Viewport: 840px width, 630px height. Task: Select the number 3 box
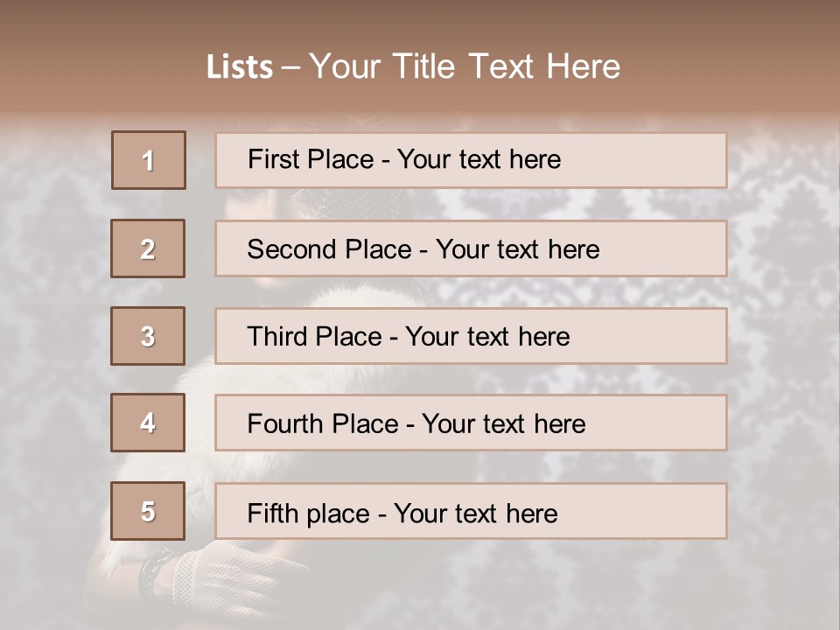[148, 336]
